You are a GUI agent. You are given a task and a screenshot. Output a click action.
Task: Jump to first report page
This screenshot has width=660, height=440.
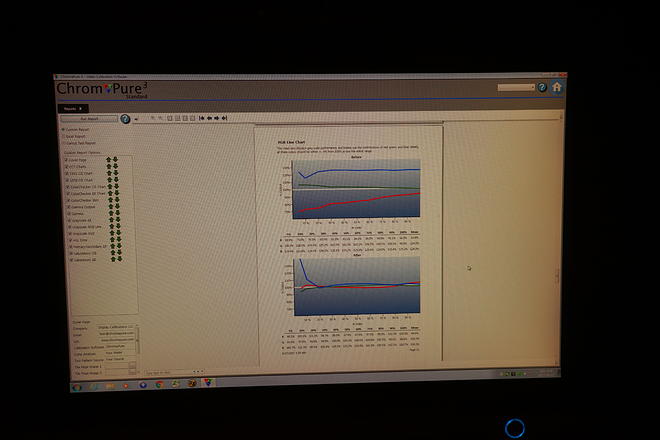click(x=202, y=118)
